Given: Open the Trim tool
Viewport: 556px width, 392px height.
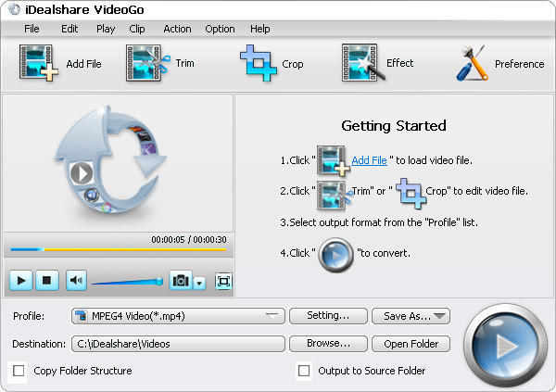Looking at the screenshot, I should (148, 63).
